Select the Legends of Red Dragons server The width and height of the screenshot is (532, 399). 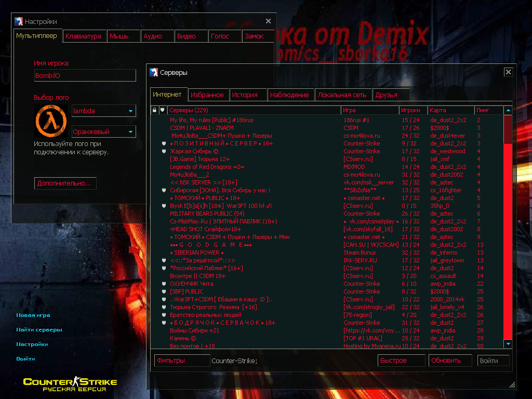[x=327, y=167]
